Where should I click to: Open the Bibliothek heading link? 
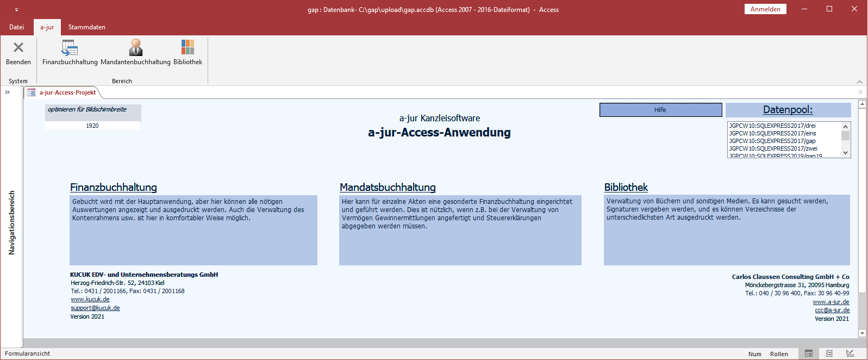(x=626, y=187)
